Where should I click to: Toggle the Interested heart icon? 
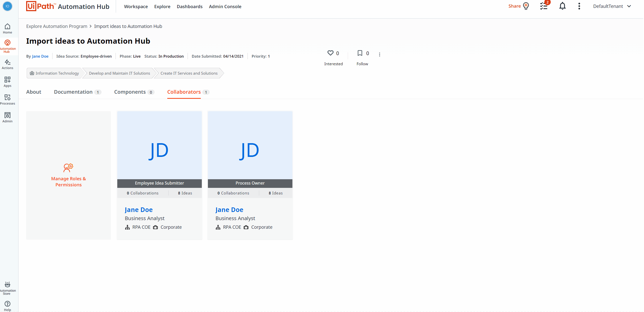click(x=330, y=53)
